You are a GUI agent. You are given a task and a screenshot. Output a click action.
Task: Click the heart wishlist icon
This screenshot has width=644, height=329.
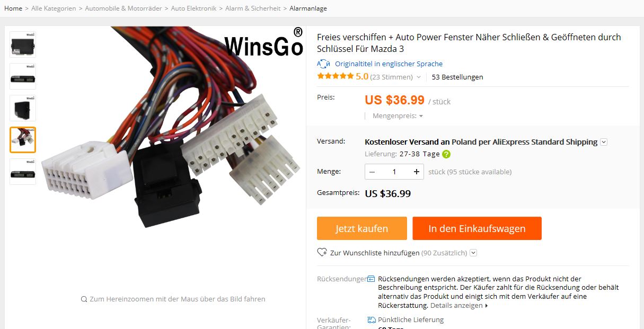(322, 253)
